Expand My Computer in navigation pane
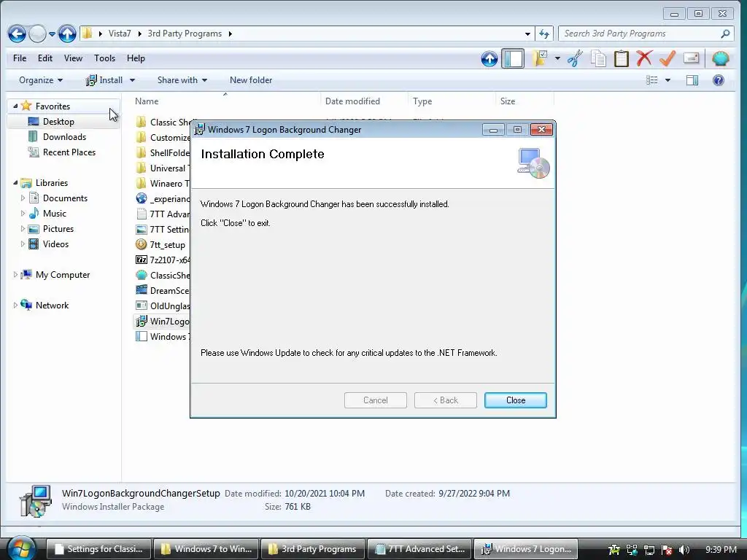 point(15,275)
